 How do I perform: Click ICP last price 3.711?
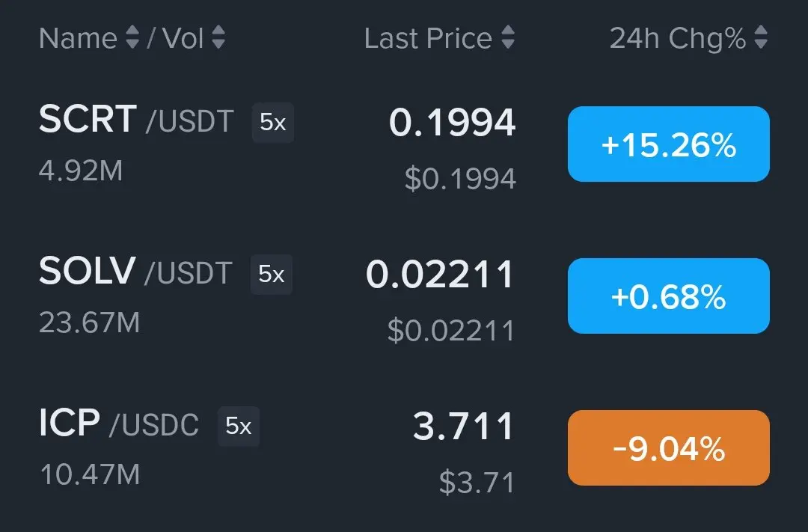tap(463, 427)
